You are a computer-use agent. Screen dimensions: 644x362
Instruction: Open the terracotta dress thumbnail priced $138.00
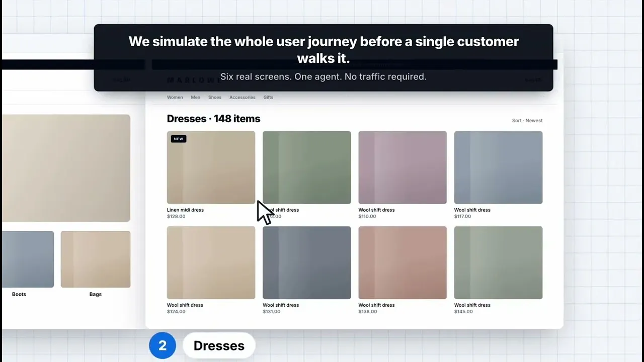[x=403, y=262]
